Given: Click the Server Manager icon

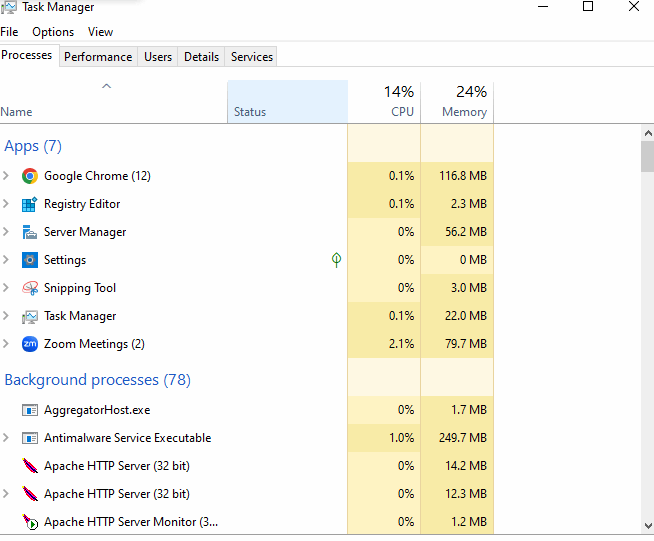Looking at the screenshot, I should tap(30, 232).
